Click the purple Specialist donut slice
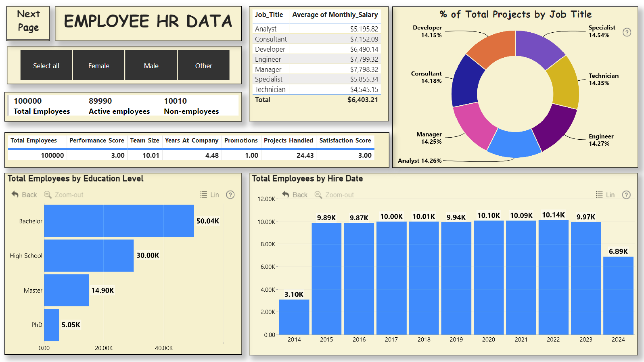644x362 pixels. click(536, 48)
